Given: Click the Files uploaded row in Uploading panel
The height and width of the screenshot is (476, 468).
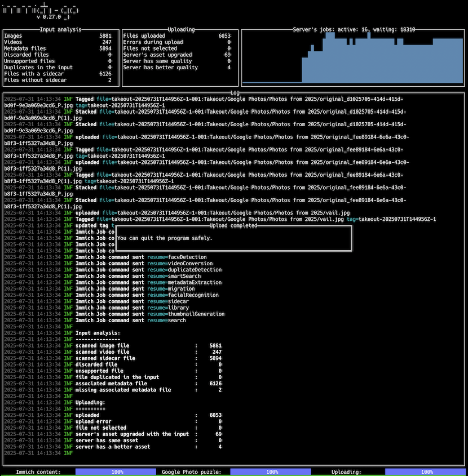Looking at the screenshot, I should [177, 35].
